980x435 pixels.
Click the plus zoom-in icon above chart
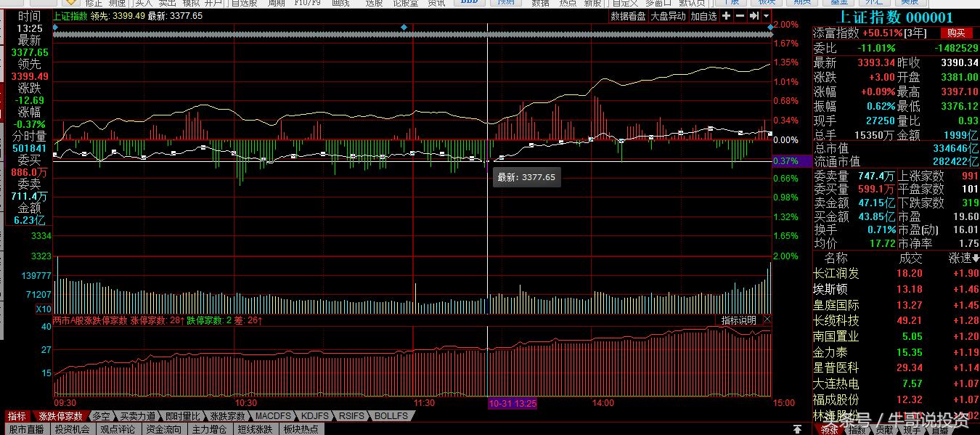click(x=727, y=16)
